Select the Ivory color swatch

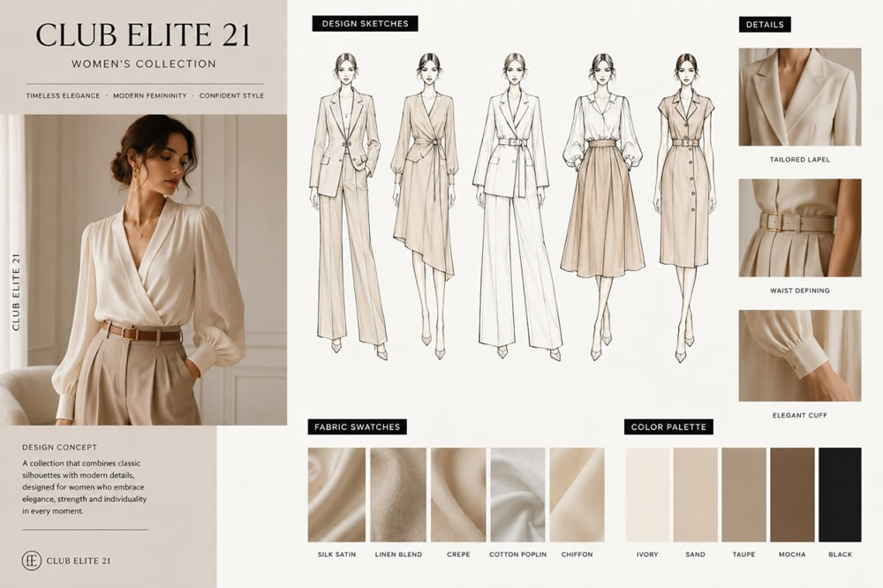pos(647,494)
